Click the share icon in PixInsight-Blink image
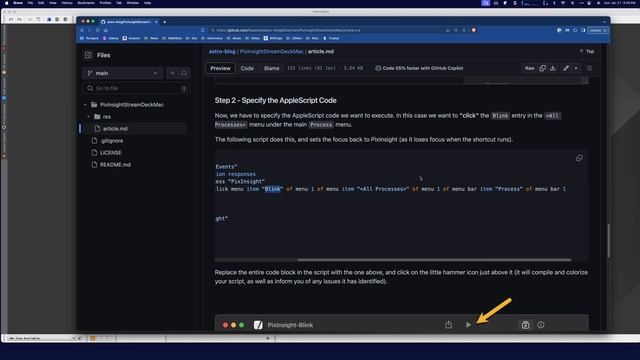 point(449,325)
